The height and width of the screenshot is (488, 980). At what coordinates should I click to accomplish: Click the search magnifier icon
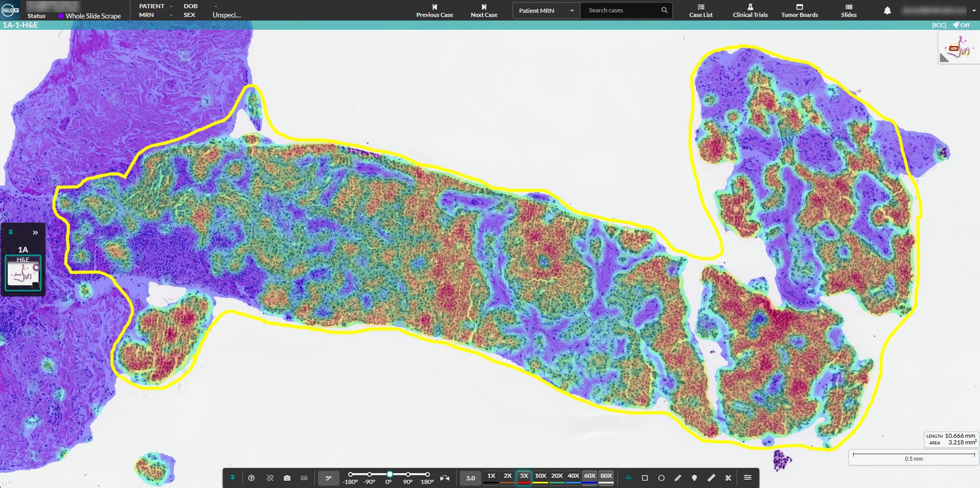pyautogui.click(x=665, y=10)
